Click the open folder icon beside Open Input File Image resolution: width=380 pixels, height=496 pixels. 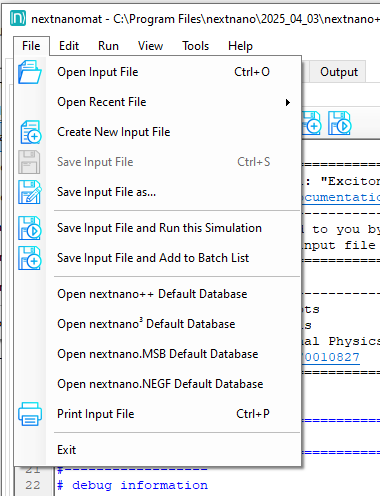30,72
